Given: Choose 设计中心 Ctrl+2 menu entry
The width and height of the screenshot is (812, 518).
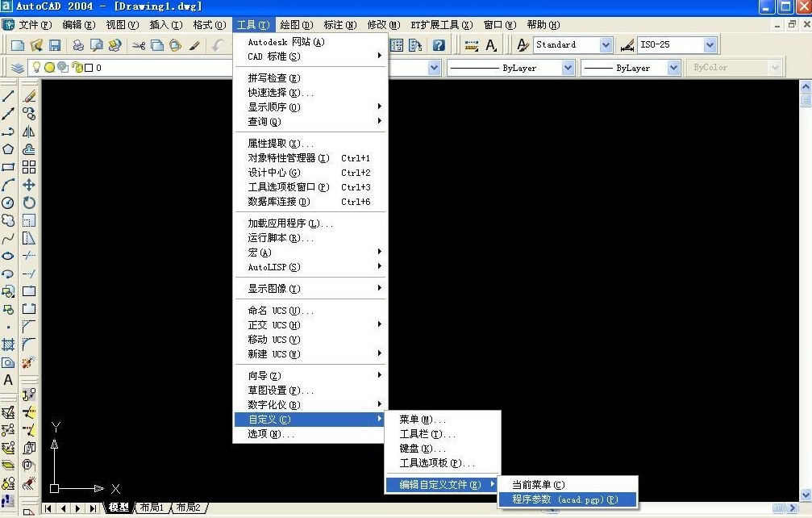Looking at the screenshot, I should pos(310,173).
